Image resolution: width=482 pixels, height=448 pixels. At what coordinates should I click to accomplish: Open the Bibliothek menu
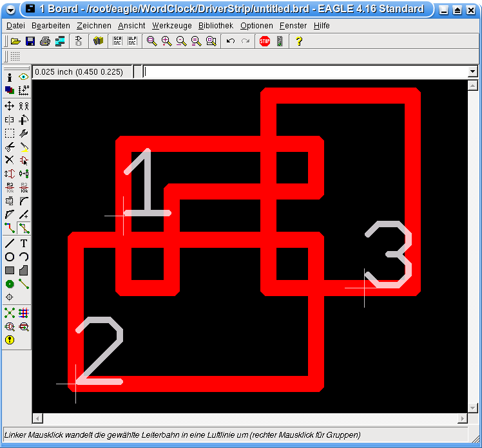tap(216, 26)
